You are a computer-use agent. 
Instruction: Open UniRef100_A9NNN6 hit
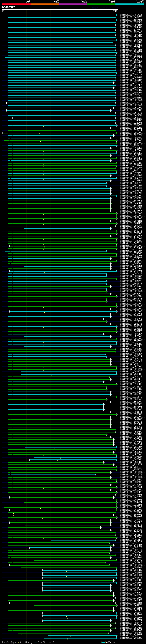coord(131,63)
